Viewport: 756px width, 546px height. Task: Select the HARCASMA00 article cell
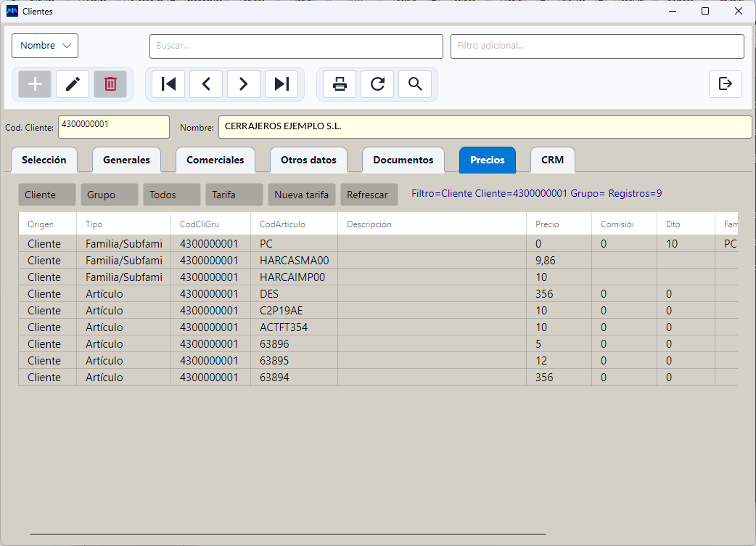[x=294, y=261]
